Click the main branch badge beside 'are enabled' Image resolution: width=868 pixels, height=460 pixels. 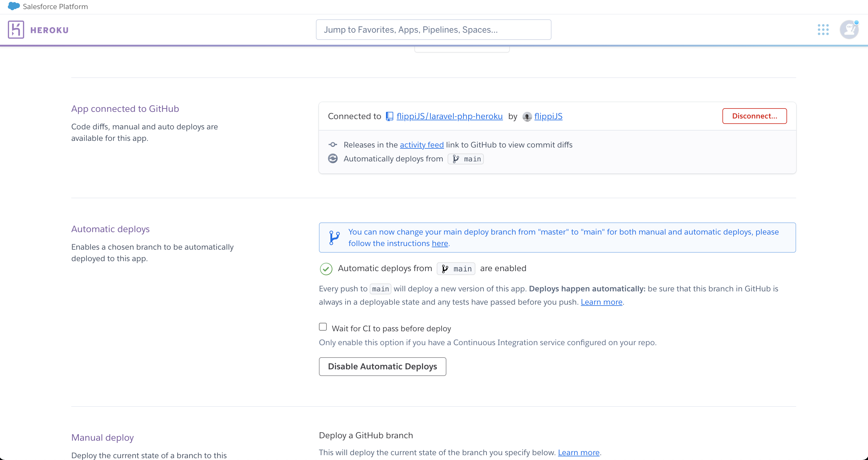[x=456, y=269]
